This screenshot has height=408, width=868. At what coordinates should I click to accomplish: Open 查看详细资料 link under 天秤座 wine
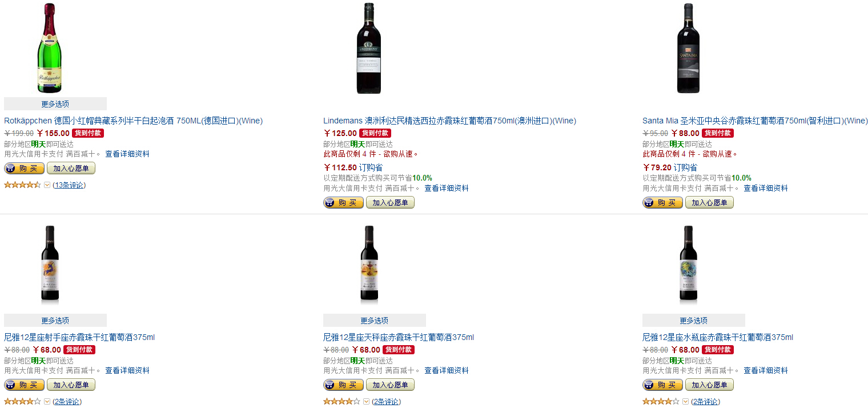click(x=447, y=370)
